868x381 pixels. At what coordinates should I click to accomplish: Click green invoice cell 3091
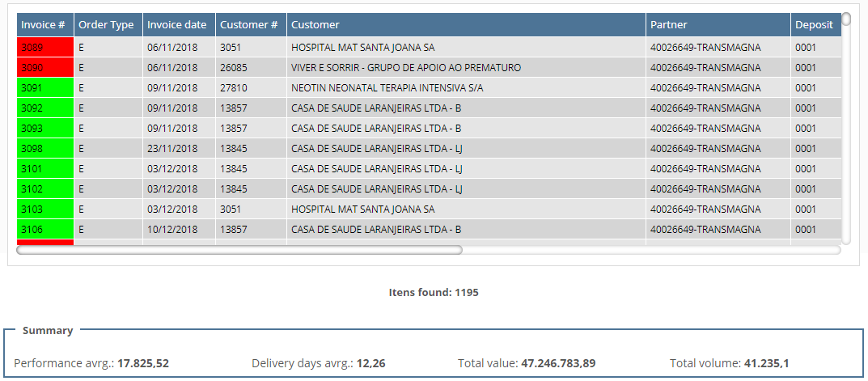[x=44, y=88]
